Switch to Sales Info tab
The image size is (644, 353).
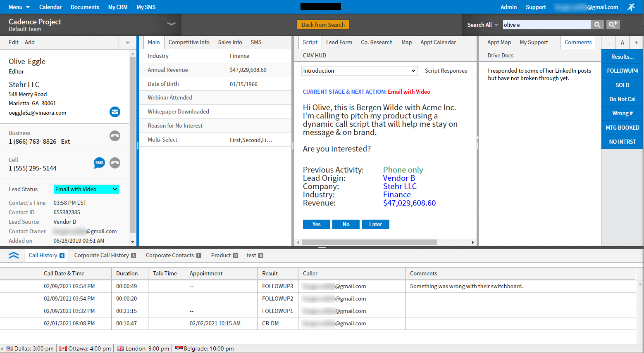[230, 42]
